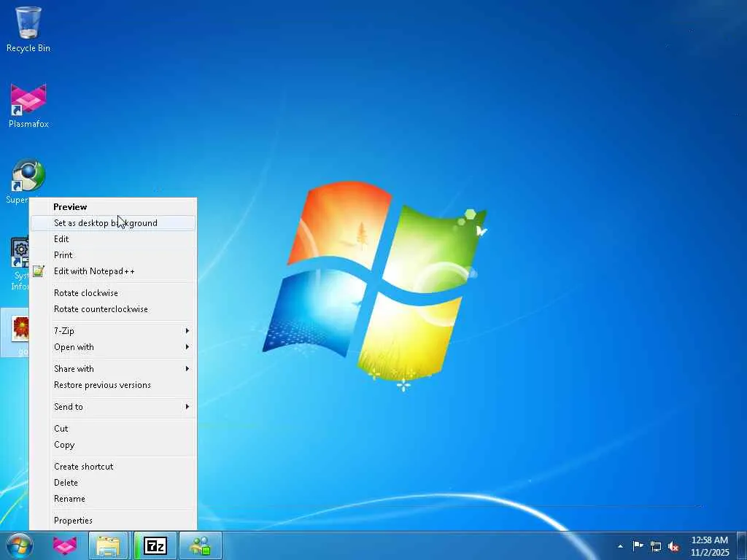Select Edit in the context menu
The width and height of the screenshot is (747, 560).
113,239
